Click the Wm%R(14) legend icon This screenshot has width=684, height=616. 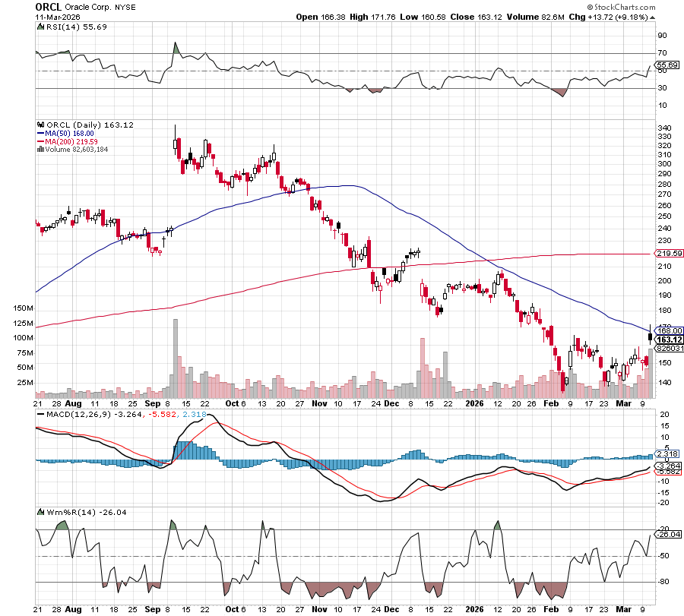(40, 512)
